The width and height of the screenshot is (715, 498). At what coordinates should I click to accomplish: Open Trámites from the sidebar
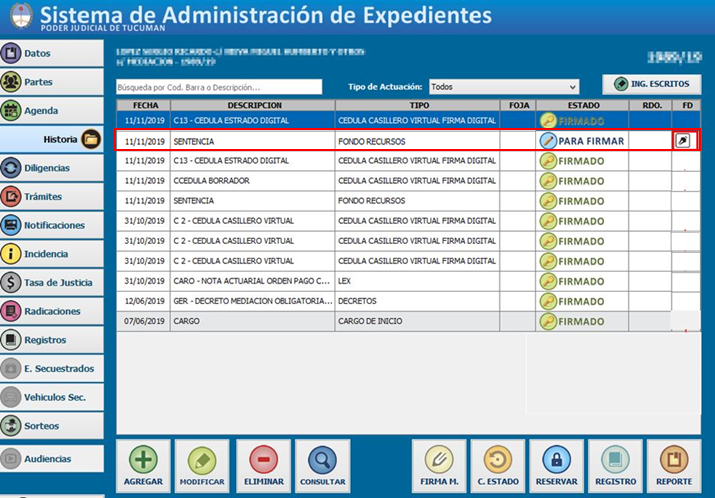(52, 197)
